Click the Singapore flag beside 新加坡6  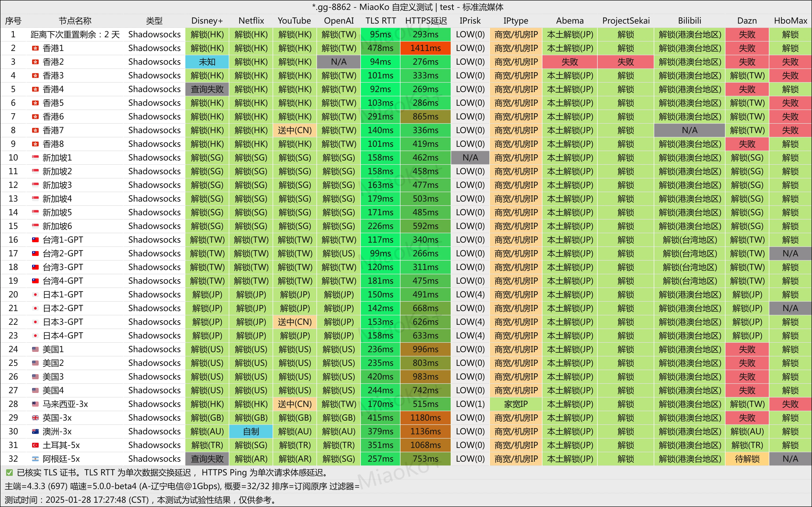tap(35, 226)
